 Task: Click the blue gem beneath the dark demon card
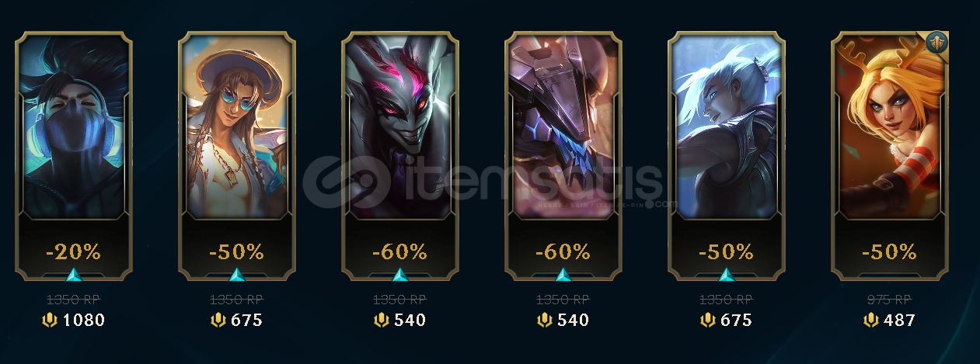400,274
